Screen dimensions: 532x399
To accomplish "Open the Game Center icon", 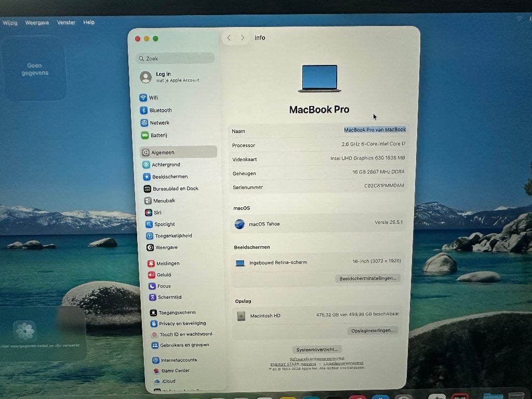I will click(x=156, y=371).
